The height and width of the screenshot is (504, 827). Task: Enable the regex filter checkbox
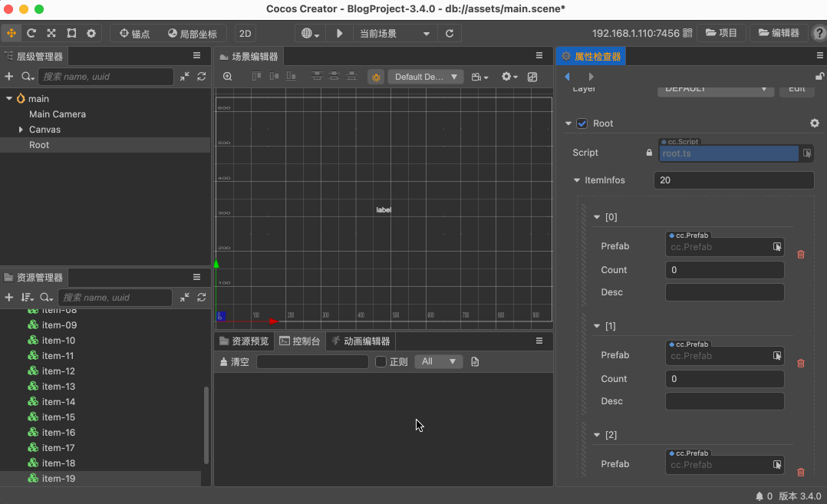click(x=381, y=361)
